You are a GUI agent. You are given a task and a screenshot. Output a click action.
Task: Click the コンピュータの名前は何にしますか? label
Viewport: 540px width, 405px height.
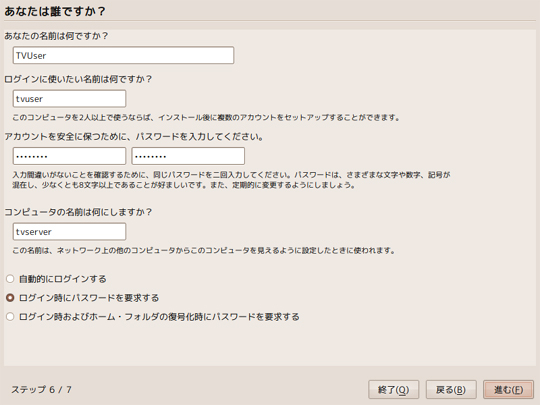(78, 212)
